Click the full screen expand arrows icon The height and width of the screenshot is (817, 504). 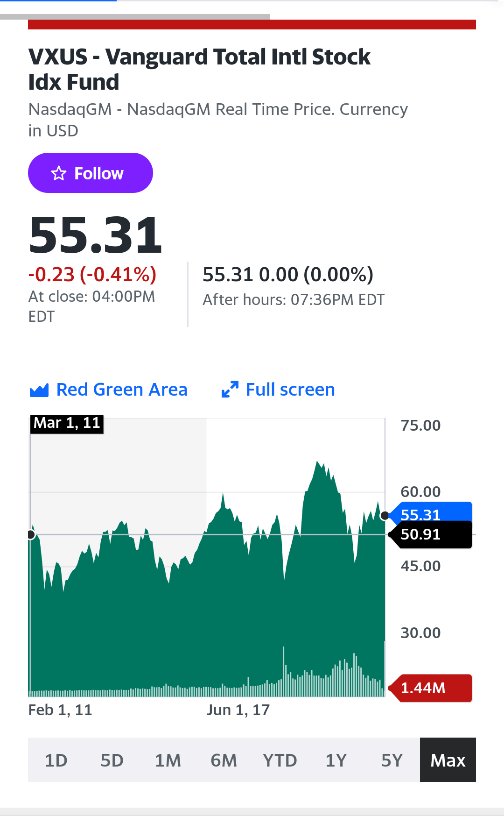click(230, 390)
